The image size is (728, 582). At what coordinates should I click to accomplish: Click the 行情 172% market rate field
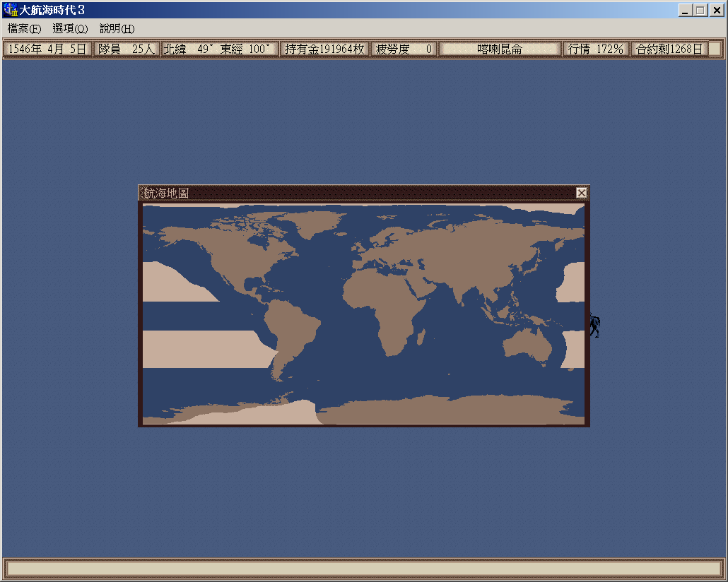coord(595,49)
